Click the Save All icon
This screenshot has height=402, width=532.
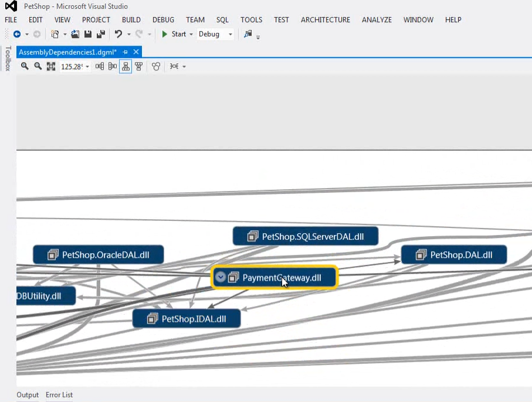point(101,34)
